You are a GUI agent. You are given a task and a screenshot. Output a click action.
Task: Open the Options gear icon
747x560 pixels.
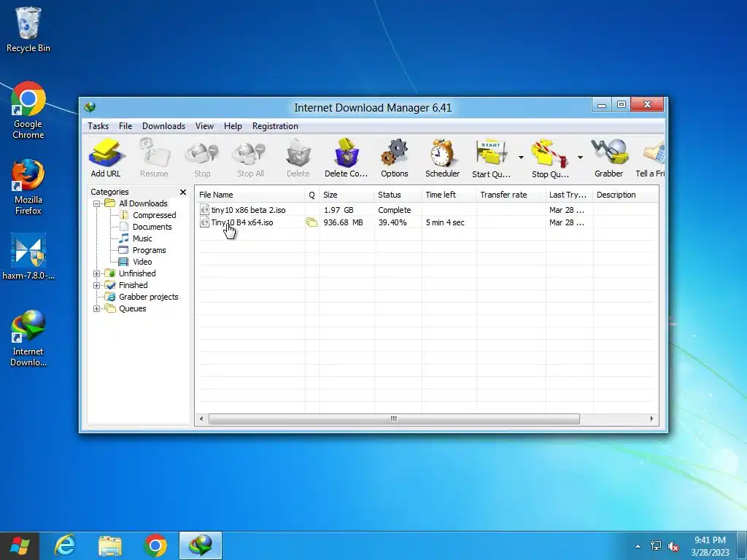tap(395, 157)
